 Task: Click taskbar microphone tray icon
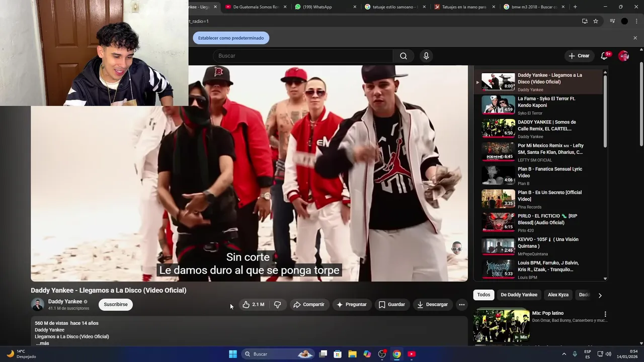tap(575, 354)
